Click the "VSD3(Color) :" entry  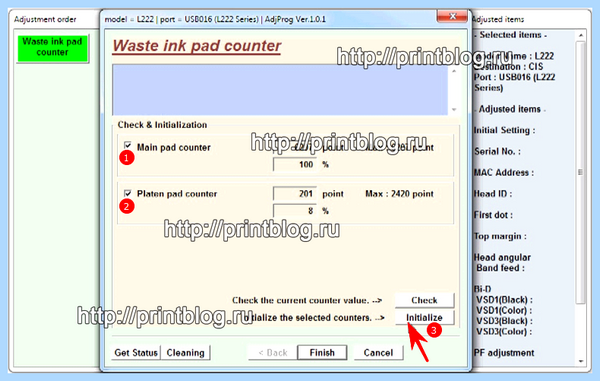pyautogui.click(x=504, y=331)
